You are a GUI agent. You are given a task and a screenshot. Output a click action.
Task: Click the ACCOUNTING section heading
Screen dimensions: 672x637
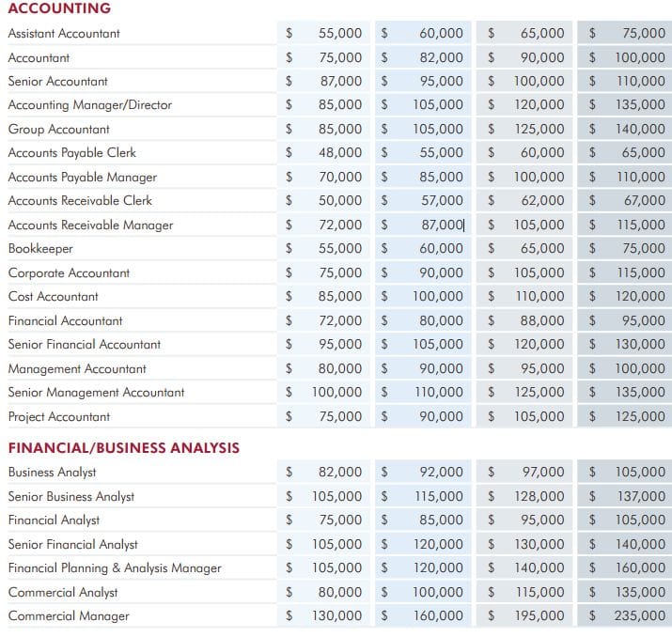coord(59,8)
